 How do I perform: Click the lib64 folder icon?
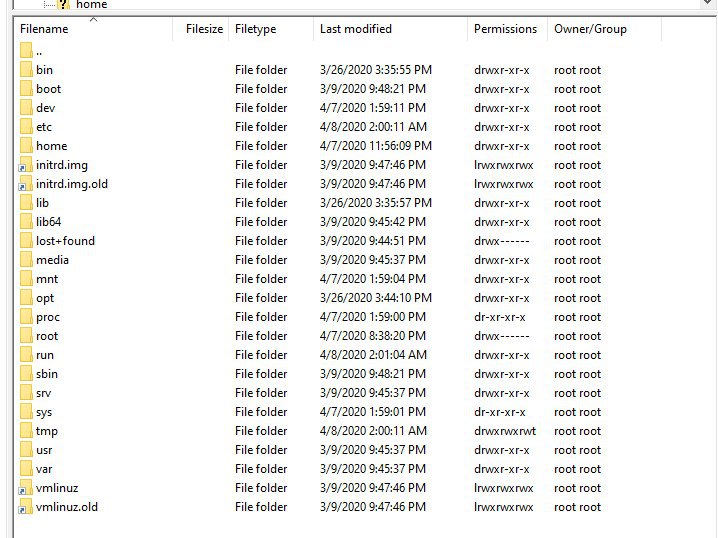tap(26, 222)
